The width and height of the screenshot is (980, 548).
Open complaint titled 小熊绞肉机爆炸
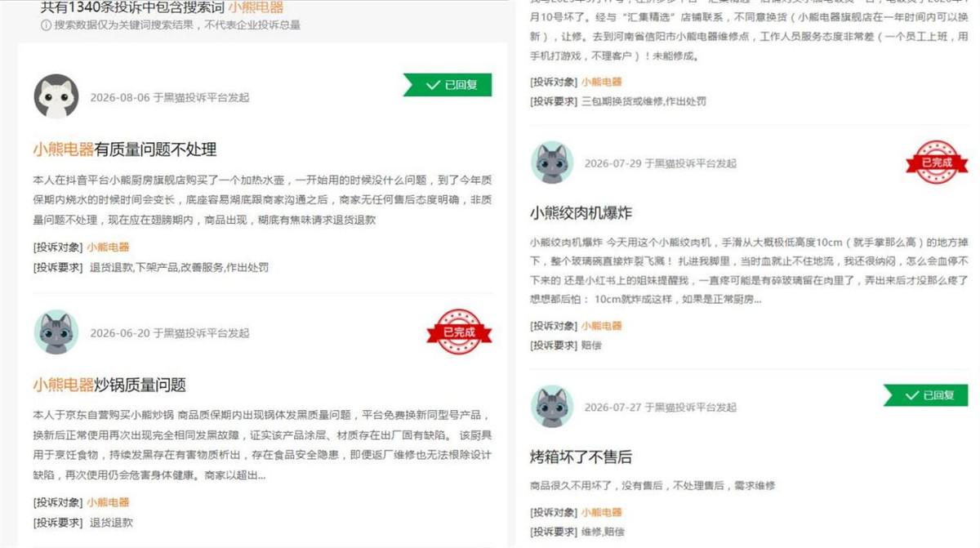pyautogui.click(x=581, y=213)
